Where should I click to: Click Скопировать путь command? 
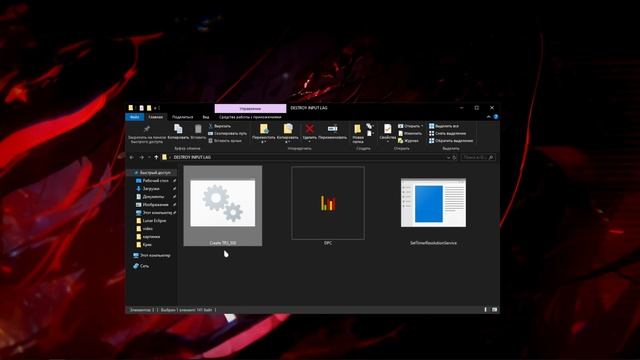tap(227, 133)
